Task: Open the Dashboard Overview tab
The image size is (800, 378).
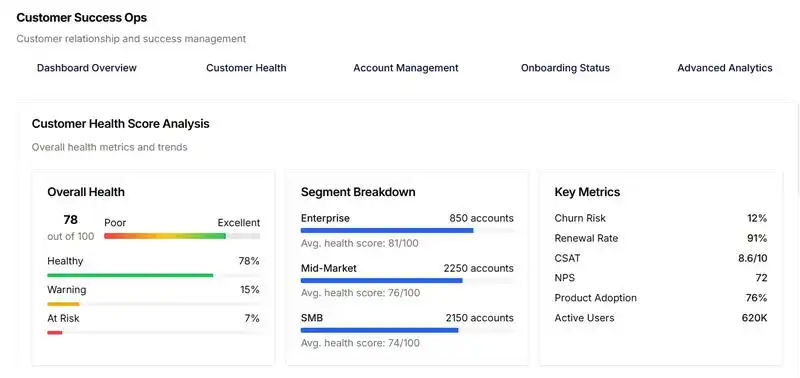Action: pyautogui.click(x=87, y=68)
